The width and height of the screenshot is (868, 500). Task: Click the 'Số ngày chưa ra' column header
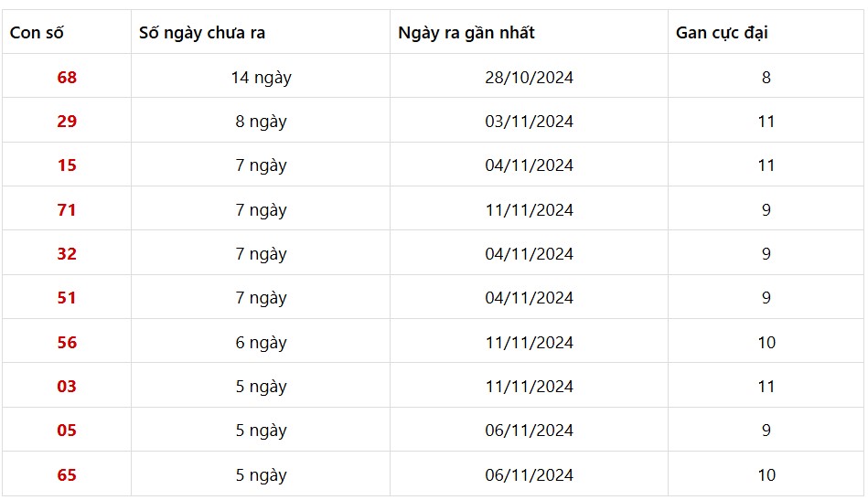[202, 33]
